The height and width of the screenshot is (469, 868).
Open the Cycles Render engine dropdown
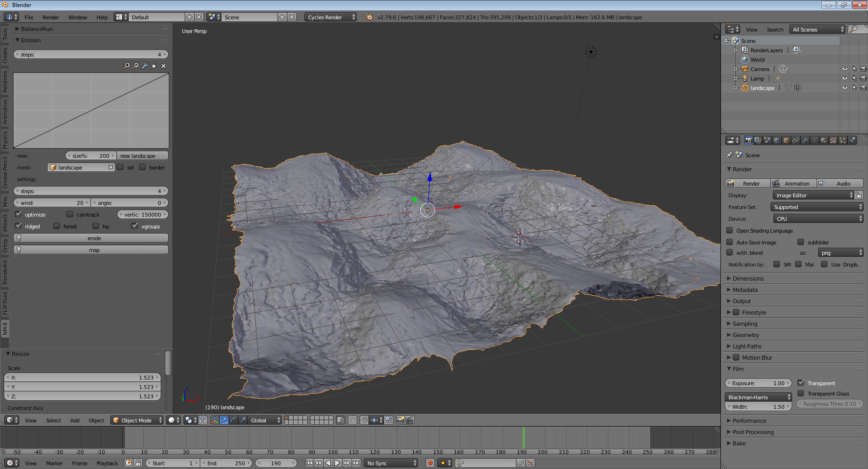pos(331,17)
